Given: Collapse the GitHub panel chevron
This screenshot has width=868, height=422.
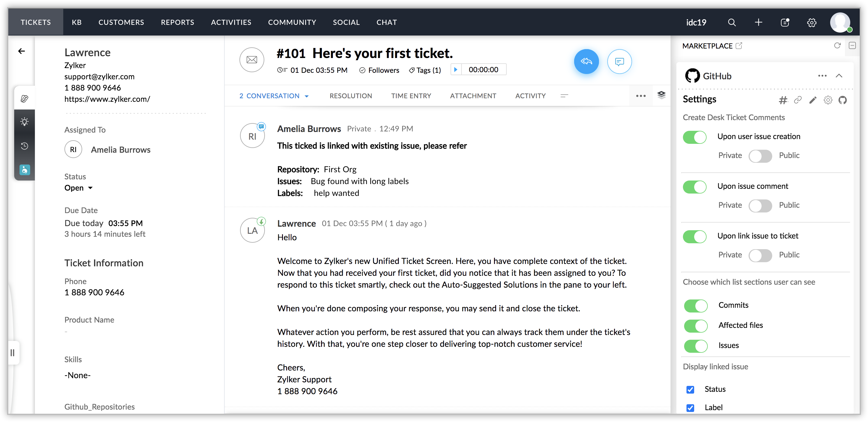Looking at the screenshot, I should coord(839,76).
